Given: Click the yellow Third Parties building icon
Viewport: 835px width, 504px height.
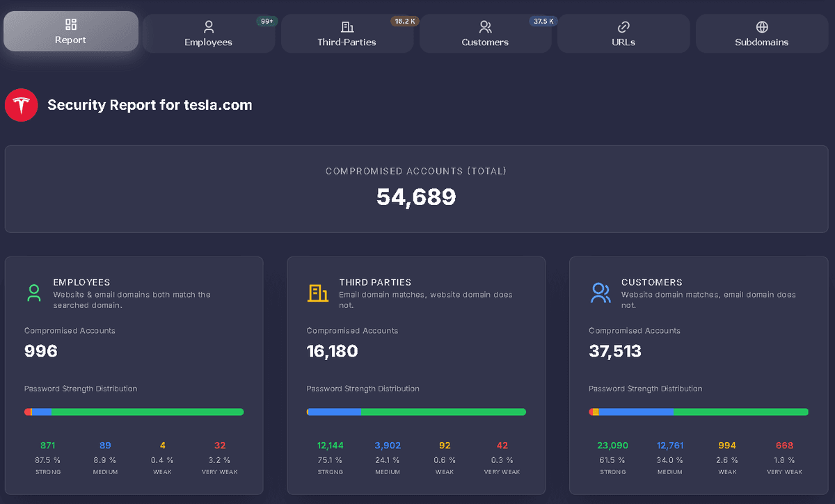Looking at the screenshot, I should click(x=318, y=293).
